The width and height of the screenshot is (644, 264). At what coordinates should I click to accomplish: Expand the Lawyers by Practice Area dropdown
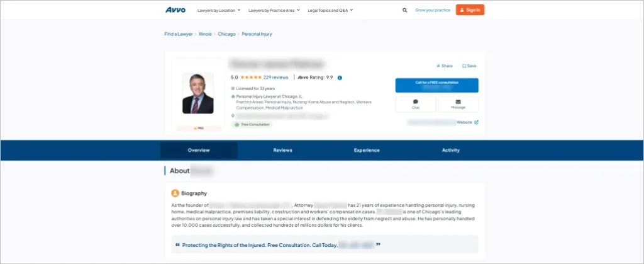coord(274,10)
